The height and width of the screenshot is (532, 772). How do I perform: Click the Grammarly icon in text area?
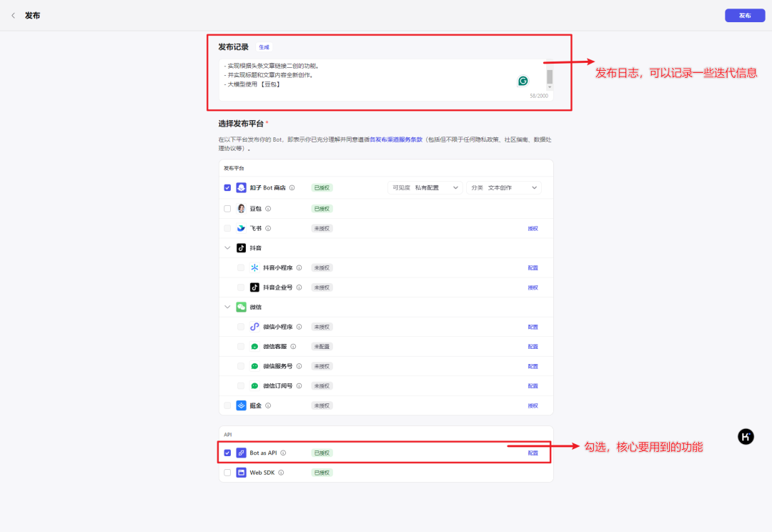[x=523, y=81]
